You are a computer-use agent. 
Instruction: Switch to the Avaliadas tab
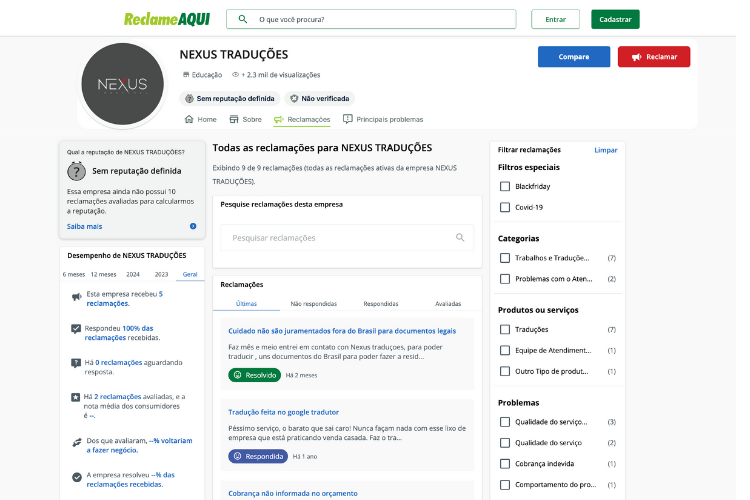[x=448, y=304]
